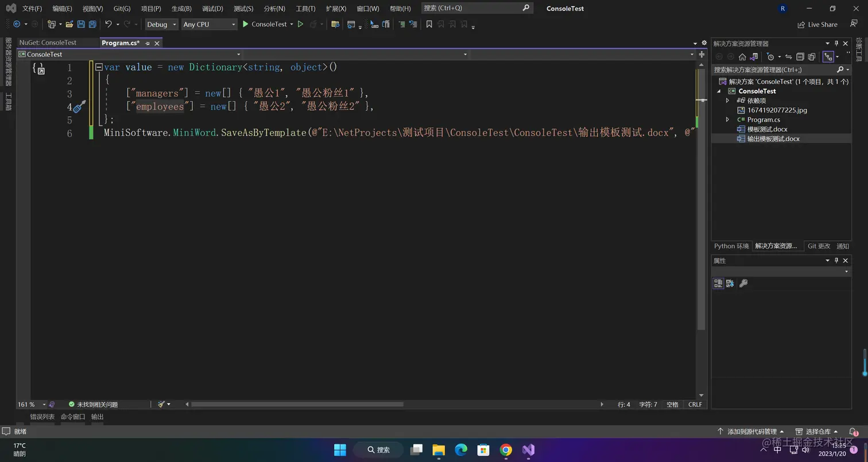Open the Any CPU platform dropdown
Image resolution: width=868 pixels, height=462 pixels.
209,24
